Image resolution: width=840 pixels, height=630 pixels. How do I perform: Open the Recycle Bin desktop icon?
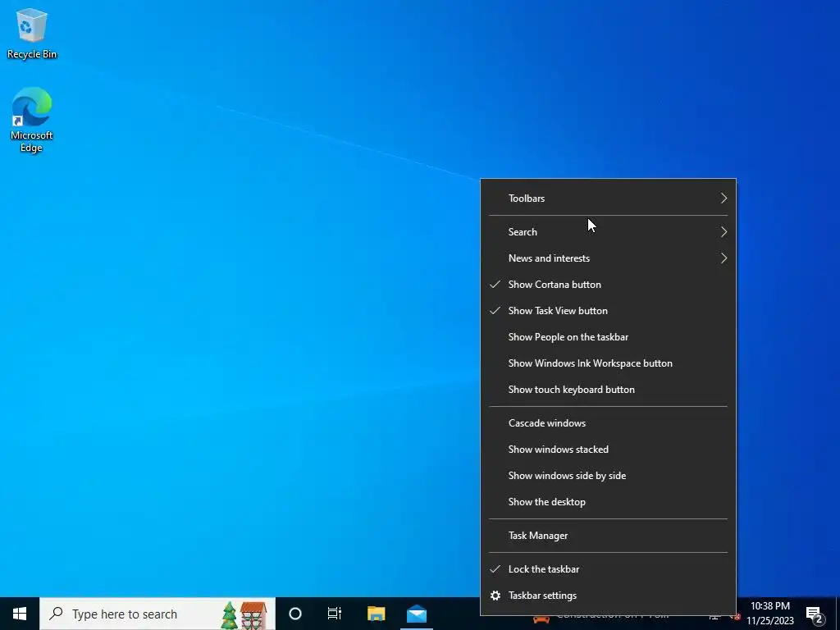point(32,33)
